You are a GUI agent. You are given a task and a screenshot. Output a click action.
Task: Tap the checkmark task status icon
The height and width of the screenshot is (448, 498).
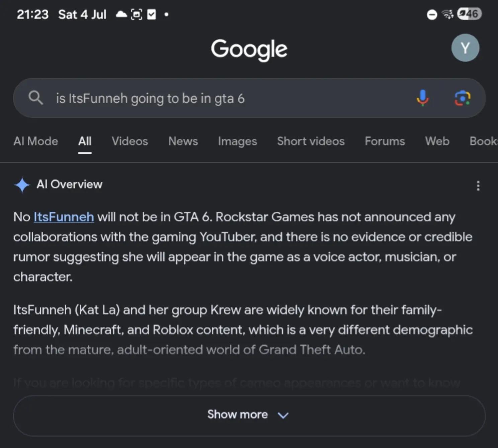coord(151,14)
